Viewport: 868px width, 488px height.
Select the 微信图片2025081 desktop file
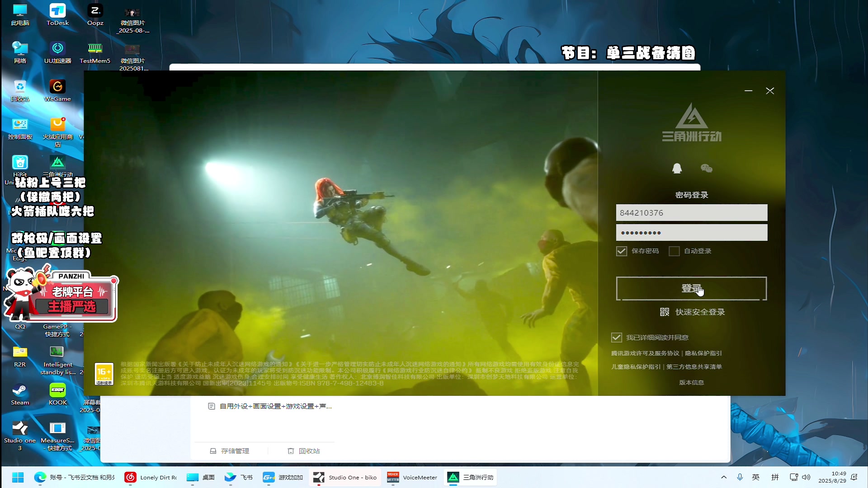point(132,57)
